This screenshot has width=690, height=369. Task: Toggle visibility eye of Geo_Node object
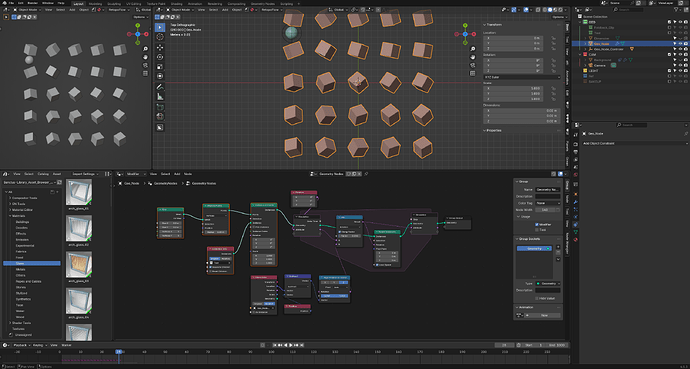(x=680, y=44)
